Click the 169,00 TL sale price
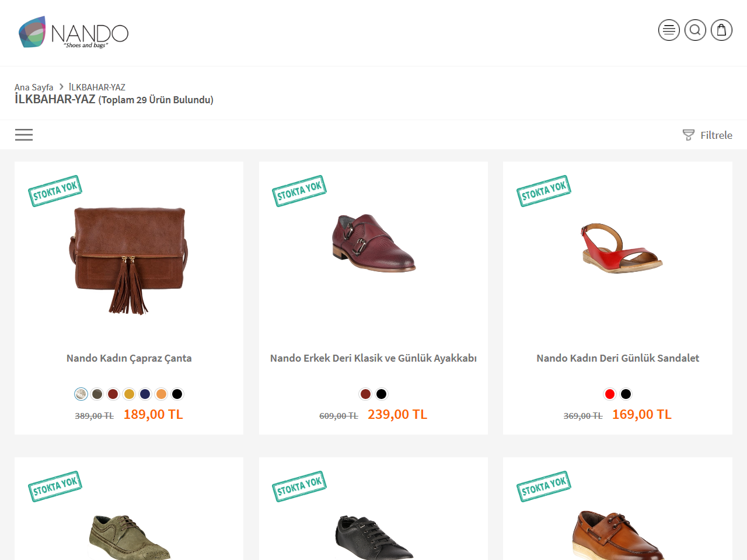 (642, 414)
